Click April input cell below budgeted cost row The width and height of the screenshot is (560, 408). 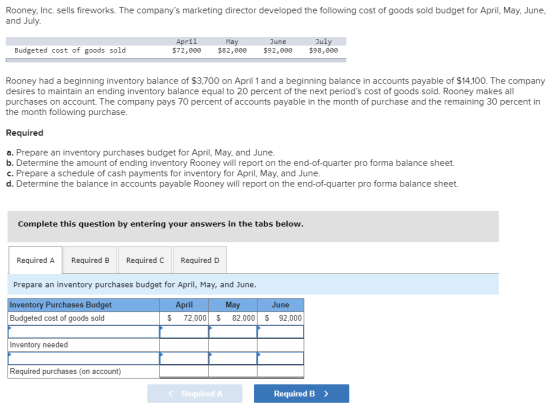[184, 332]
